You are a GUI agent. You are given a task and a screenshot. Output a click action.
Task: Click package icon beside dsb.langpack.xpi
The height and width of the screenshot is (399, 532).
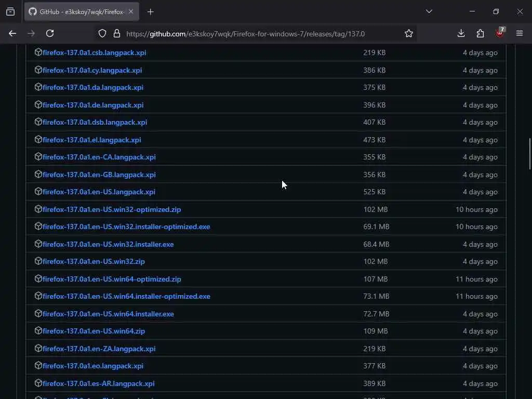tap(38, 122)
